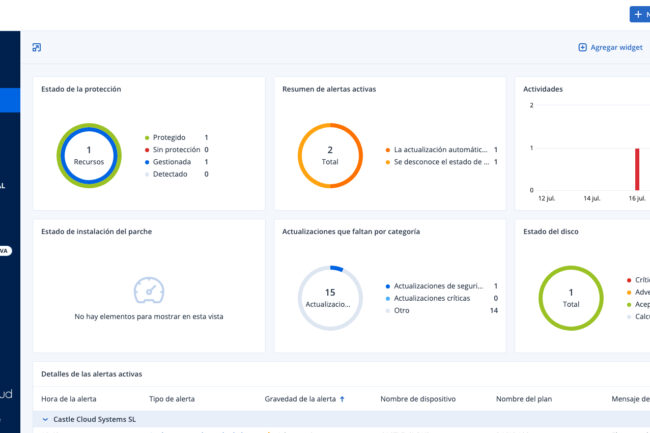650x433 pixels.
Task: Click the 15 Actualizaciones donut chart
Action: [x=330, y=298]
